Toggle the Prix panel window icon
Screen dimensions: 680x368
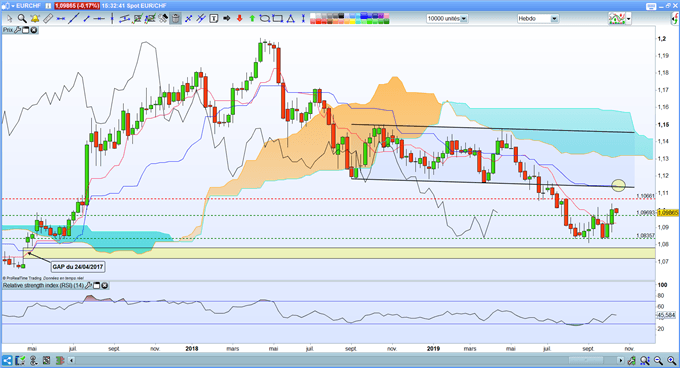tap(26, 30)
